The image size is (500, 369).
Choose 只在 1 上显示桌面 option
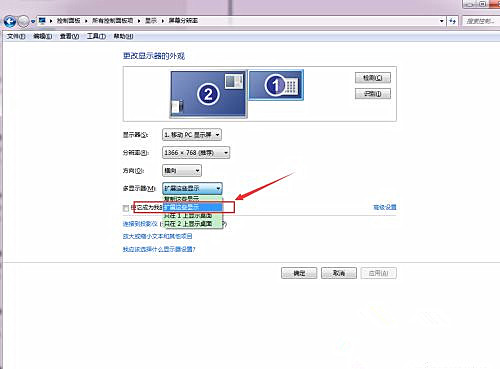click(x=193, y=216)
